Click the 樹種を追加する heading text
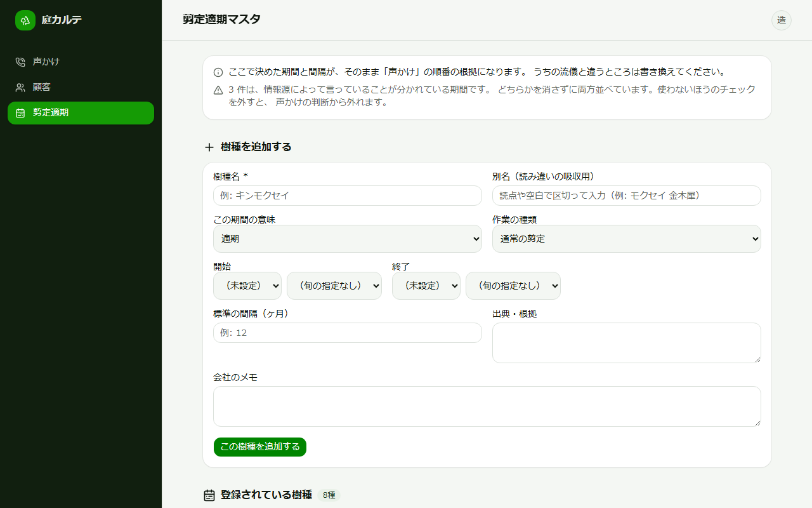812x508 pixels. [256, 147]
